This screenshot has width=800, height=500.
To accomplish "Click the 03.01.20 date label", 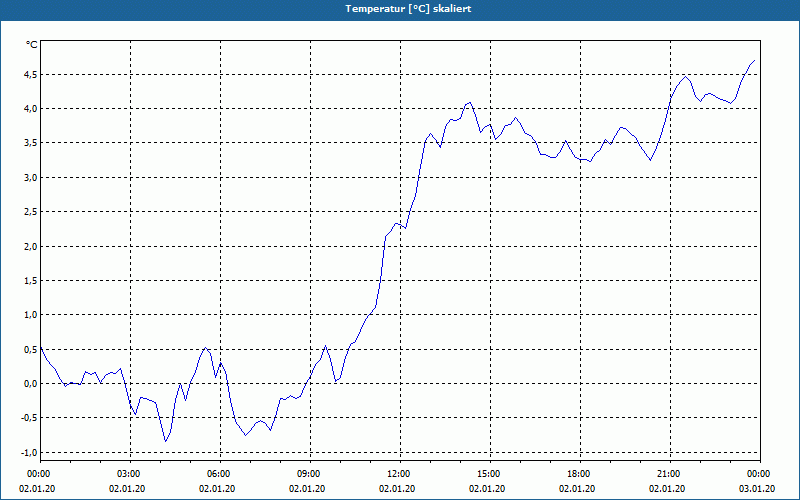I will [757, 489].
